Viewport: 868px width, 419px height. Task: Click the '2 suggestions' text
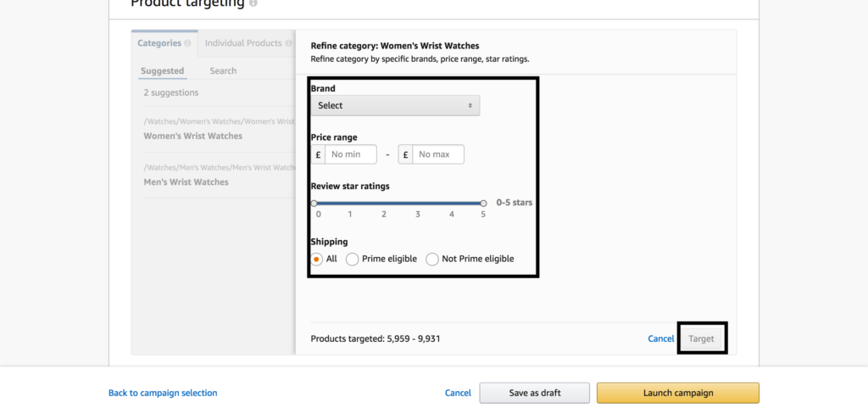171,92
